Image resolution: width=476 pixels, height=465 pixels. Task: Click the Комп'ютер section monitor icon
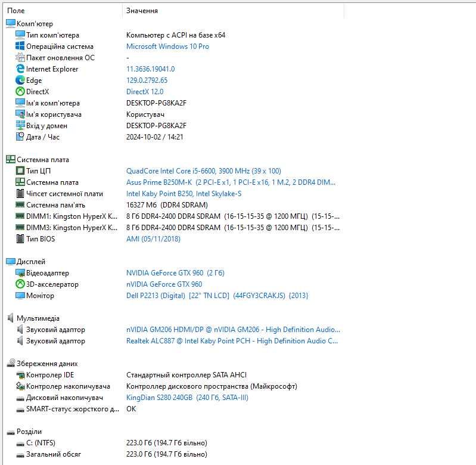click(x=11, y=23)
